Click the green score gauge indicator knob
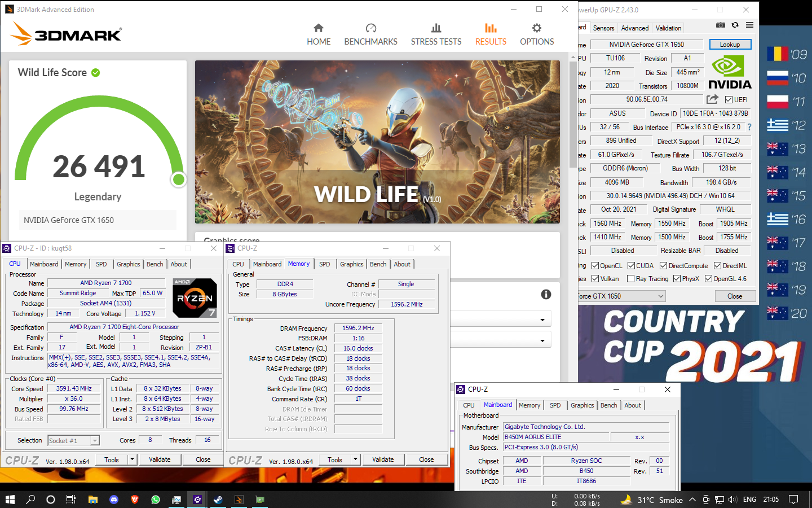Viewport: 812px width, 508px height. click(179, 179)
